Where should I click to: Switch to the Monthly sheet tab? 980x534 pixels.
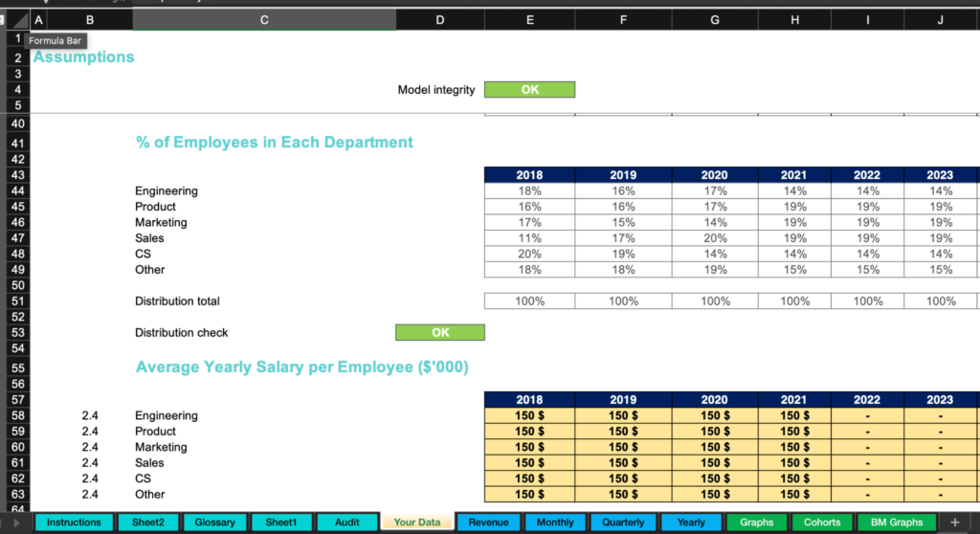[555, 523]
